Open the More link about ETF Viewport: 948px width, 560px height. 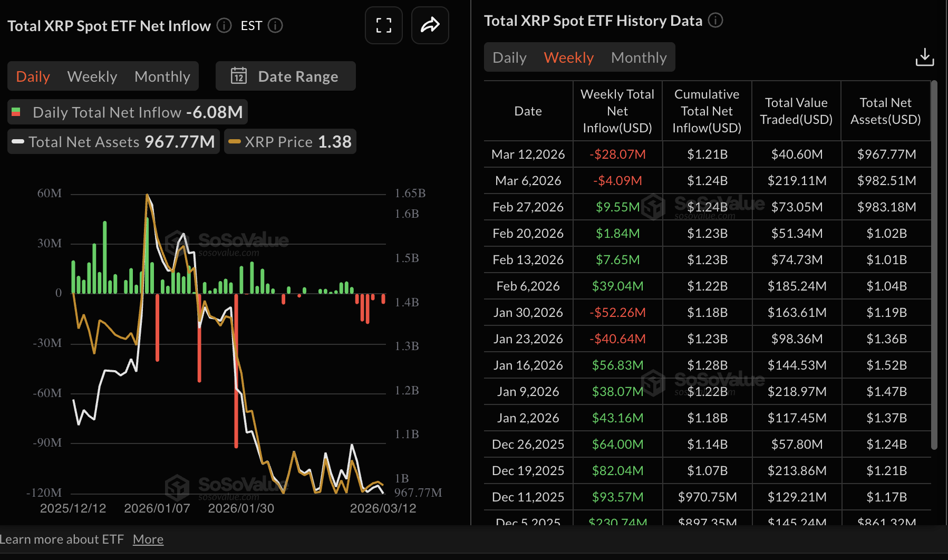click(148, 539)
